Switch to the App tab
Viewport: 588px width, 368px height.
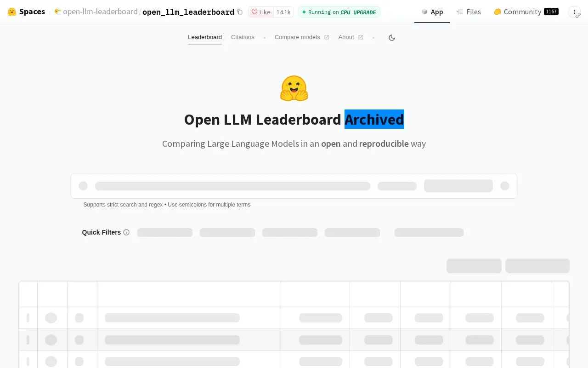tap(432, 12)
